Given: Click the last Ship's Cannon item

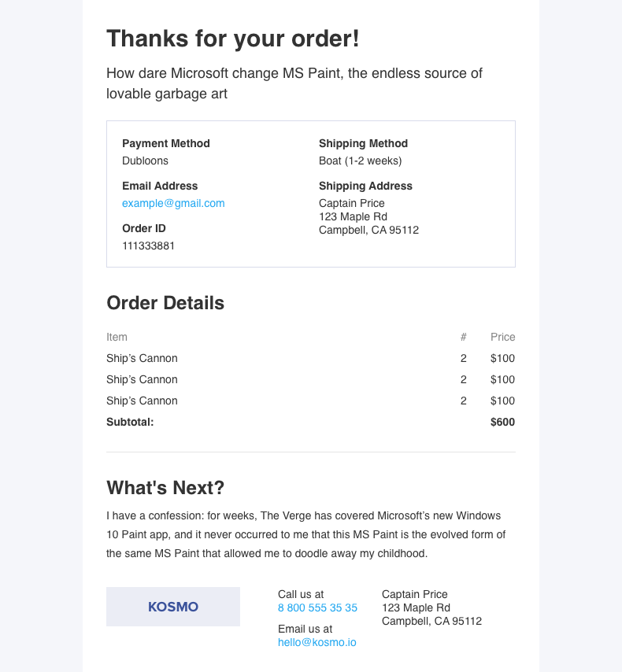Looking at the screenshot, I should click(142, 401).
